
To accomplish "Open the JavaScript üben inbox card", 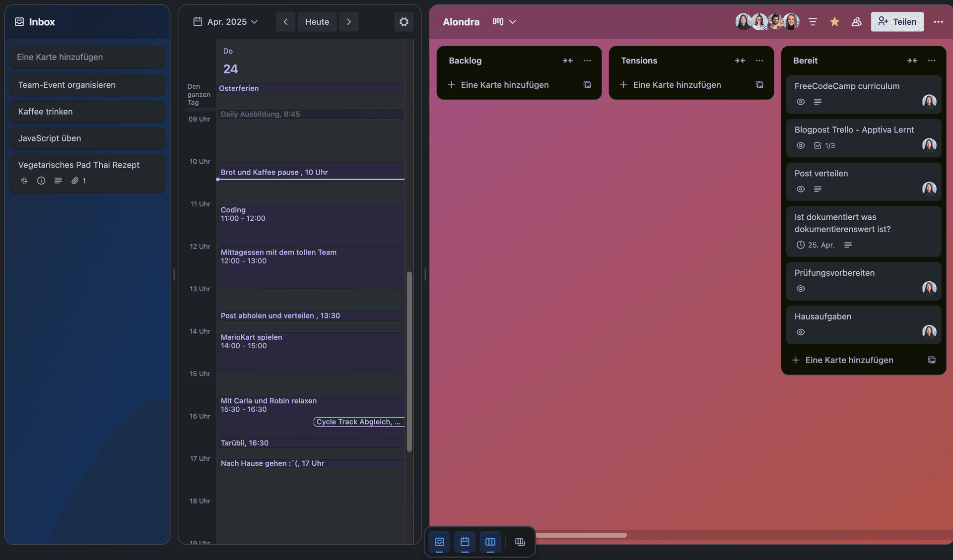I will (87, 138).
